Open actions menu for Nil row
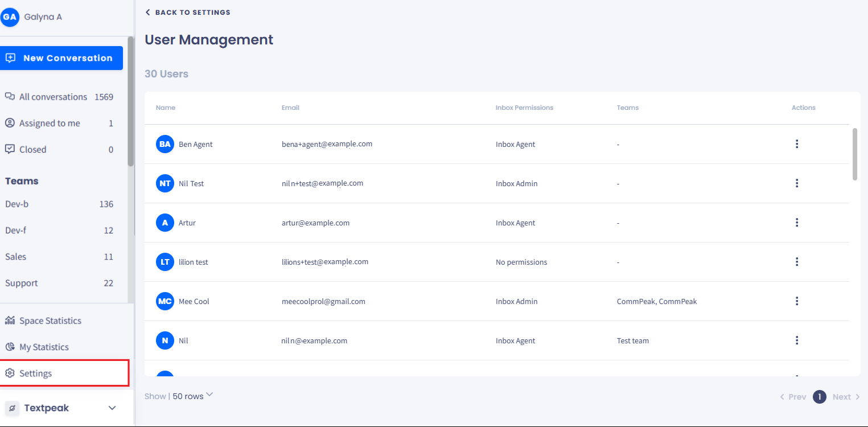The height and width of the screenshot is (427, 868). (797, 340)
